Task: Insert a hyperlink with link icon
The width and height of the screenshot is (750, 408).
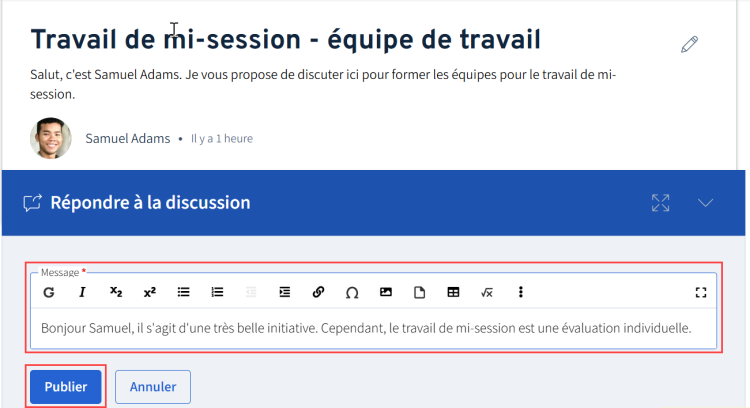Action: [318, 292]
